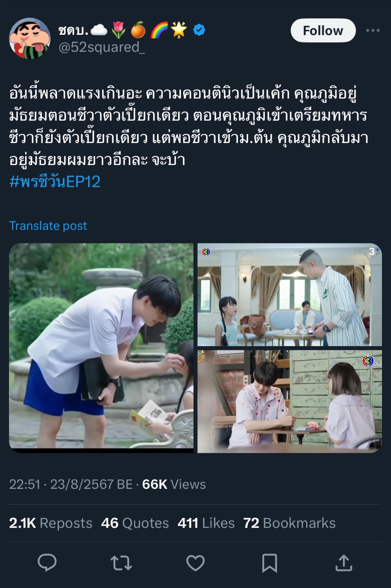
Task: Bookmark this post with ribbon icon
Action: point(269,563)
